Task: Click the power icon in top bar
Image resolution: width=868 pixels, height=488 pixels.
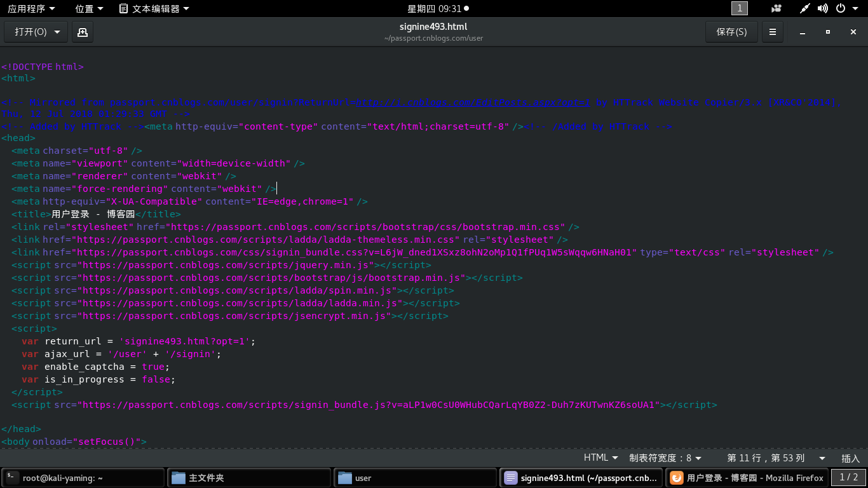Action: click(x=840, y=9)
